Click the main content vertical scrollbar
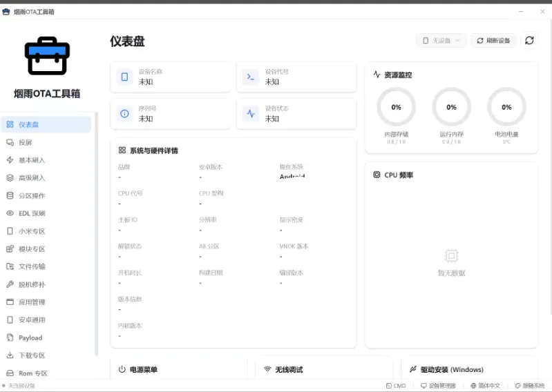The height and width of the screenshot is (392, 552). [x=550, y=167]
